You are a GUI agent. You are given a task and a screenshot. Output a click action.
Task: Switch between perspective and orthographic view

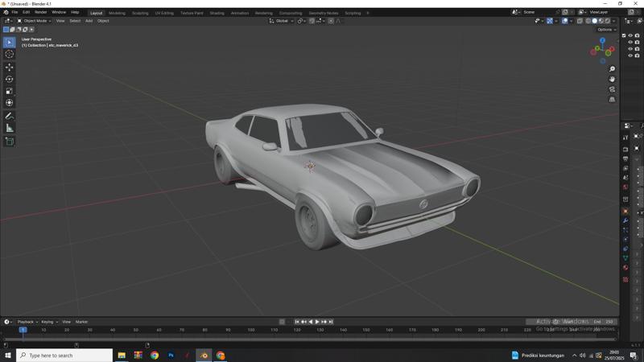613,100
